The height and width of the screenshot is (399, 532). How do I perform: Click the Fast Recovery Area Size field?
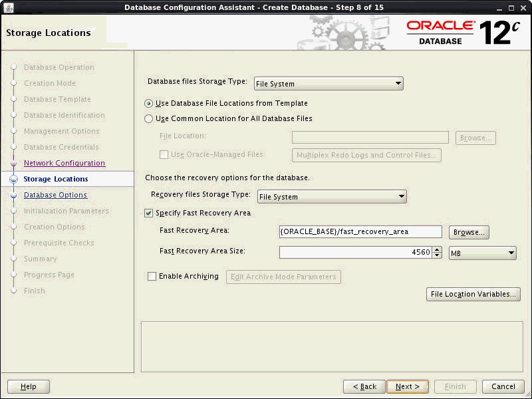point(356,253)
